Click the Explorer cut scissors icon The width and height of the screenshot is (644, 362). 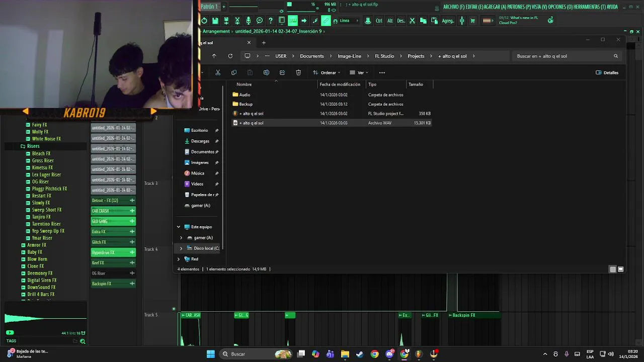coord(218,72)
